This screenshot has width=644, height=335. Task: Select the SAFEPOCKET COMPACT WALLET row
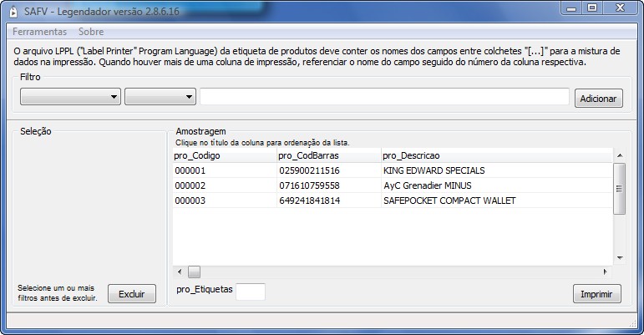click(449, 200)
